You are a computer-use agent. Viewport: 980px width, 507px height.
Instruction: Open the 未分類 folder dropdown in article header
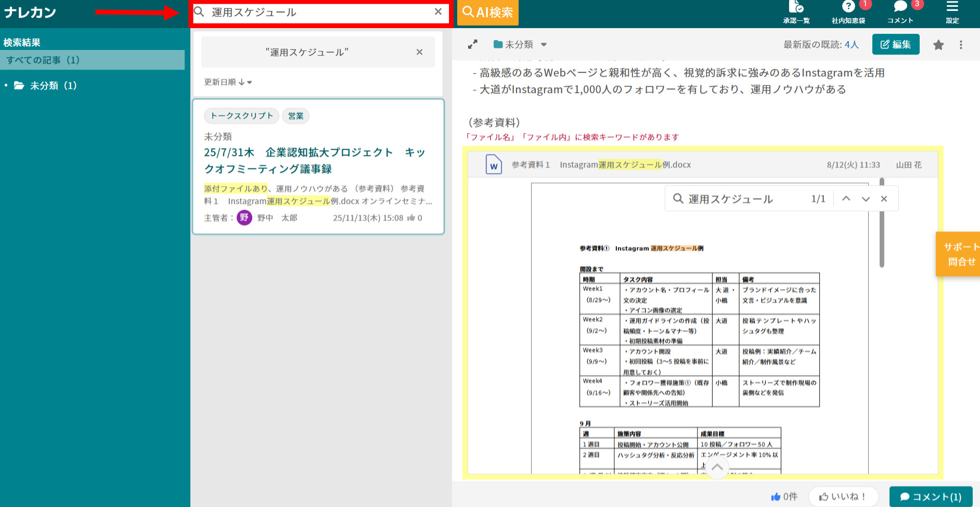520,45
